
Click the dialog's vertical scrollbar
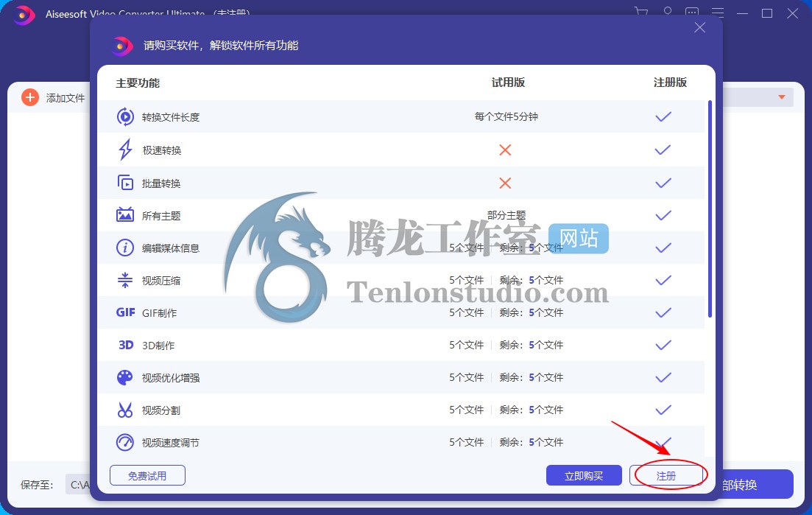click(x=710, y=209)
